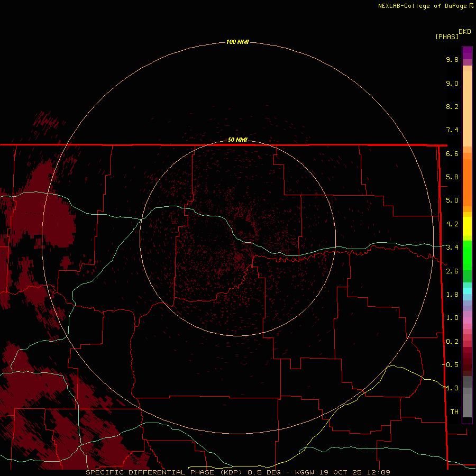The image size is (476, 476).
Task: Click the 7.4 value on the color scale
Action: [x=452, y=130]
